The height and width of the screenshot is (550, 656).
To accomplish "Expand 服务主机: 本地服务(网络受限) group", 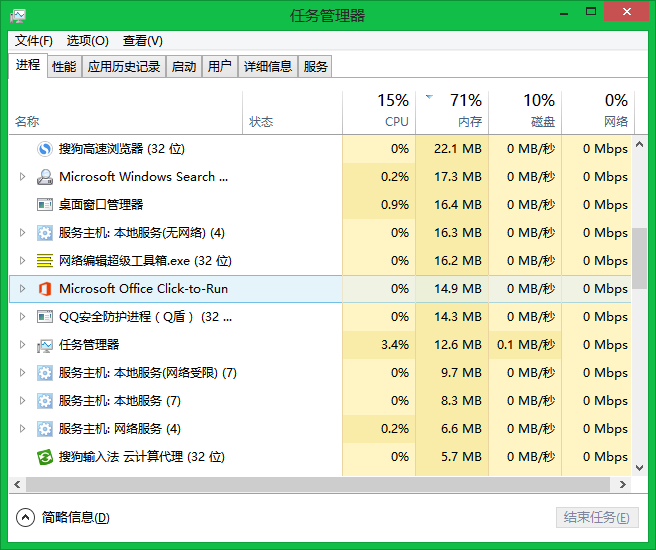I will (x=23, y=373).
